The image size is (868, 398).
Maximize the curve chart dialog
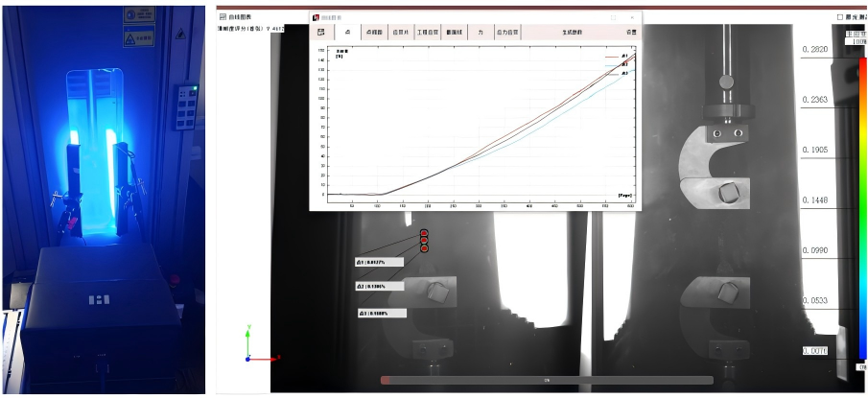(x=614, y=17)
